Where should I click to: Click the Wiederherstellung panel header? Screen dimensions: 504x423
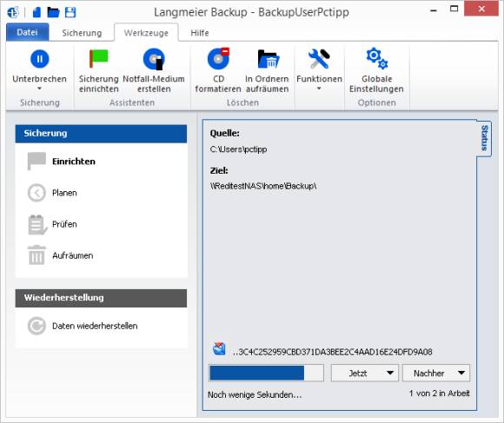101,298
